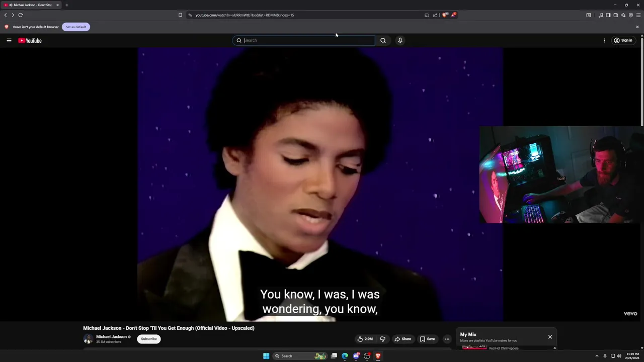This screenshot has height=362, width=644.
Task: Open more actions ellipsis under video
Action: pos(447,339)
